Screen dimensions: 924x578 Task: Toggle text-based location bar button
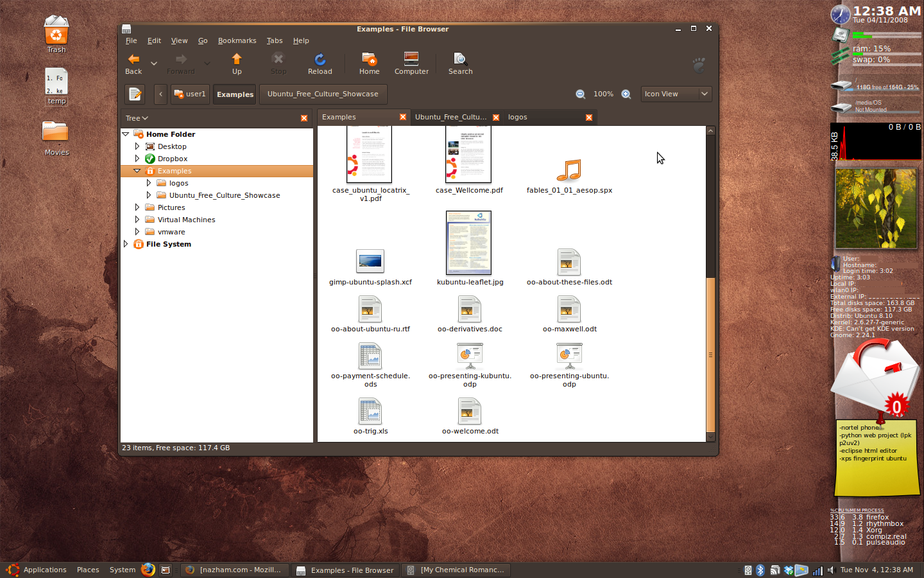pyautogui.click(x=135, y=94)
